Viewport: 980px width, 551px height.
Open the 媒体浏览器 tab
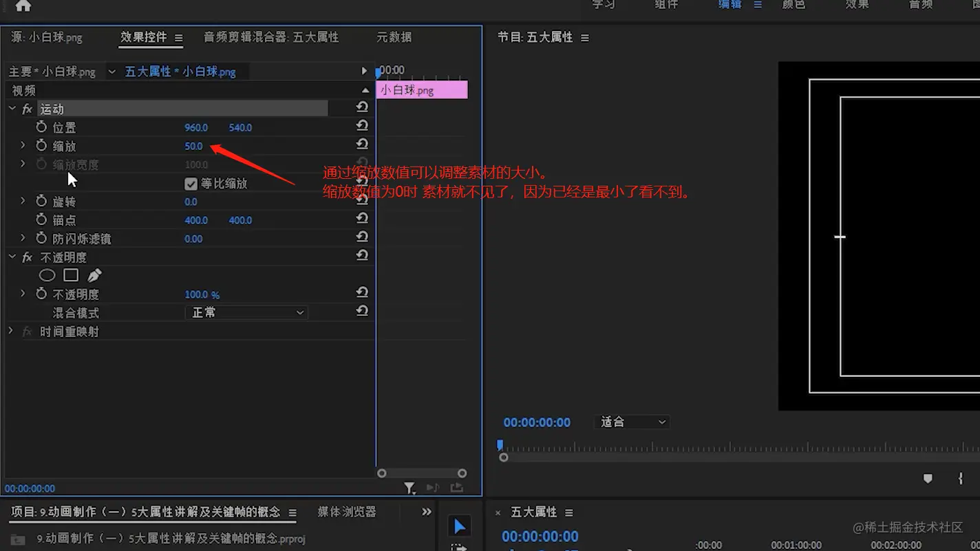click(347, 512)
